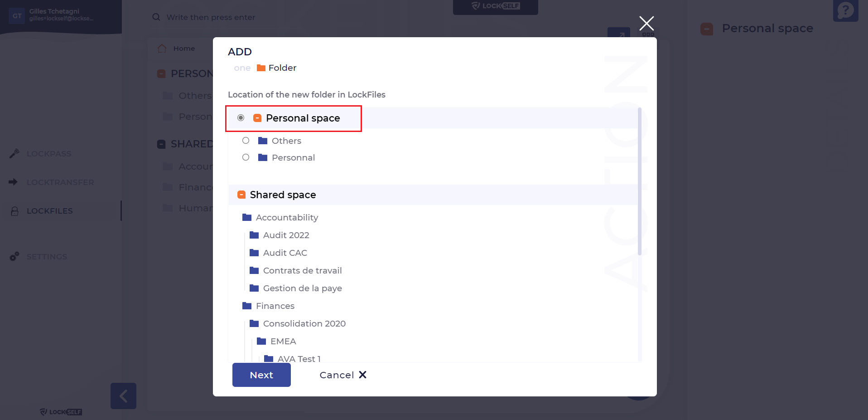Screen dimensions: 868x420
Task: Click the Others folder icon in dialog
Action: coord(263,141)
